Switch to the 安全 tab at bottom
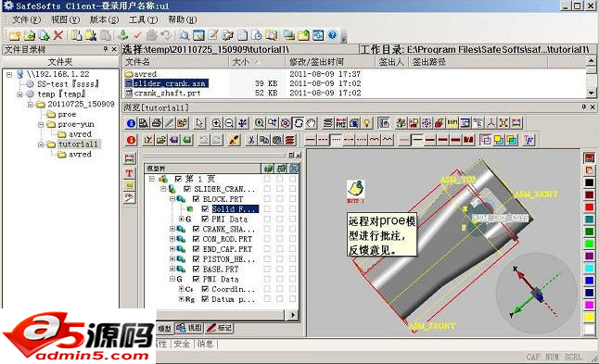The image size is (599, 364). (x=182, y=344)
